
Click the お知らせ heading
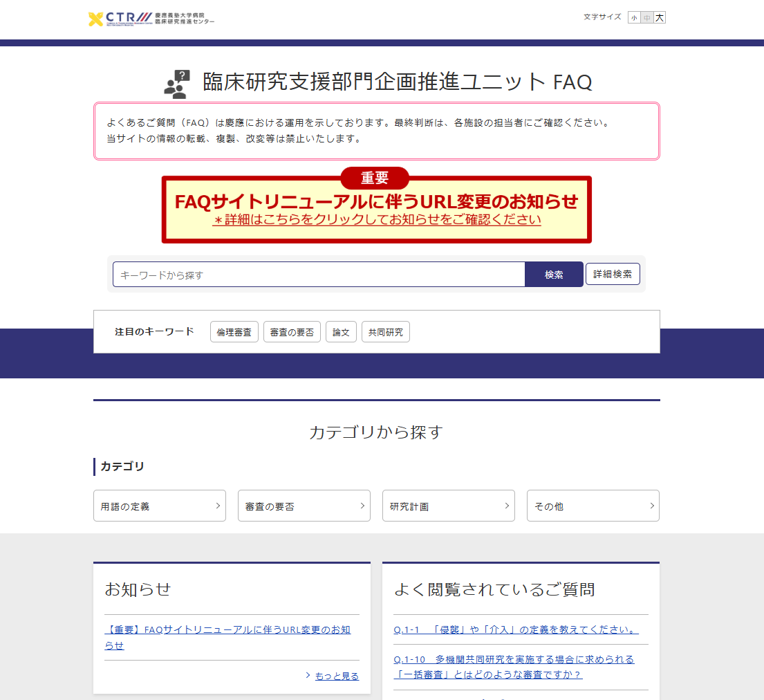click(138, 589)
